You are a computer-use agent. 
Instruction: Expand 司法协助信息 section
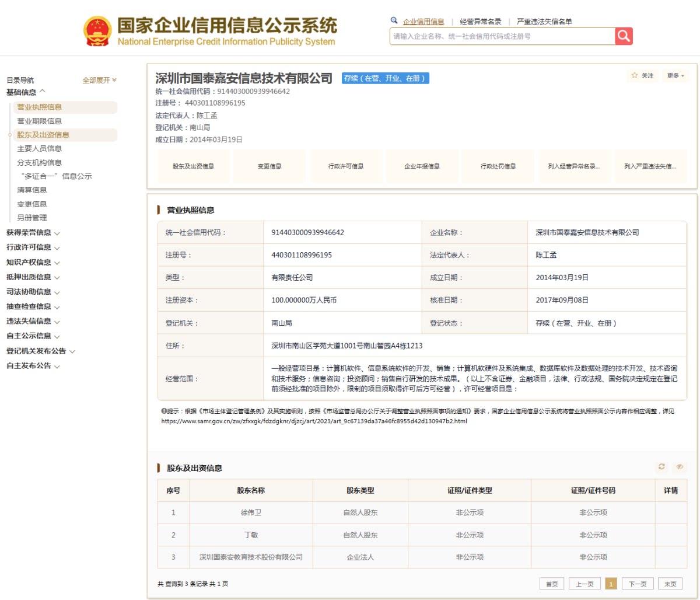coord(33,291)
